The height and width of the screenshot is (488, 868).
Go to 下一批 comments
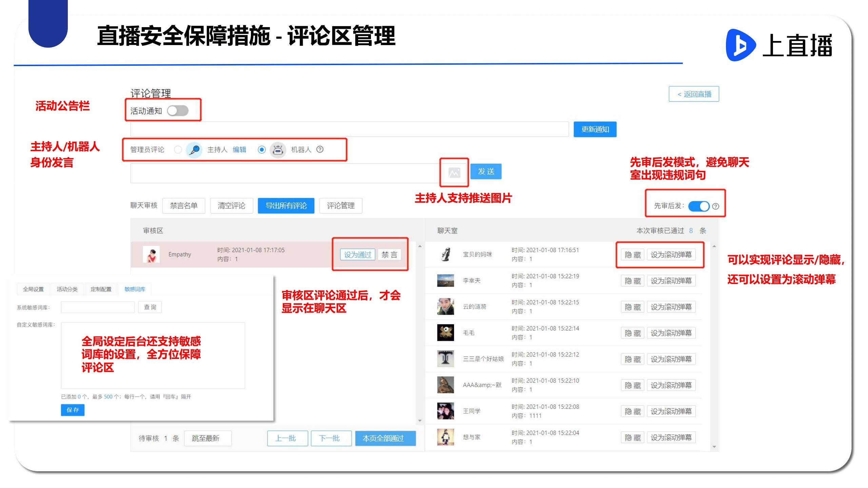[x=331, y=438]
